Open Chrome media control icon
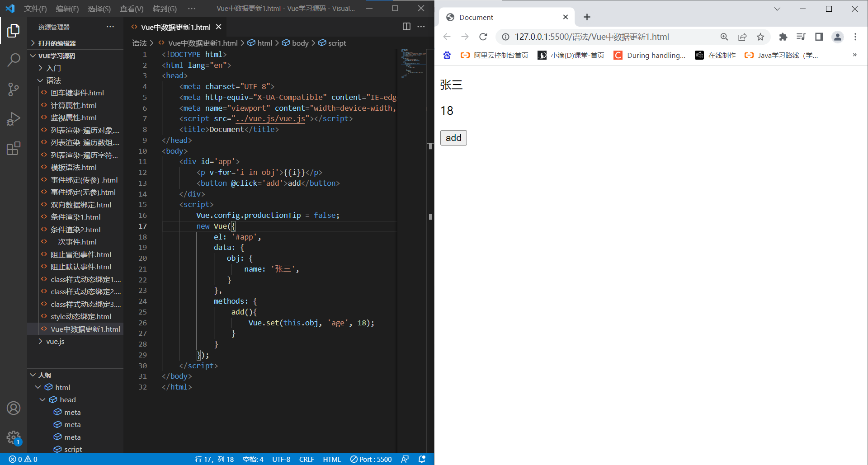 point(801,37)
